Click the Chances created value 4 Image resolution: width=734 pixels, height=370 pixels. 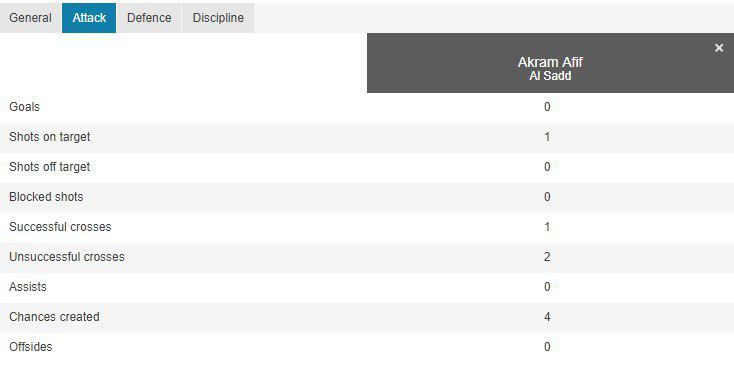pyautogui.click(x=547, y=317)
